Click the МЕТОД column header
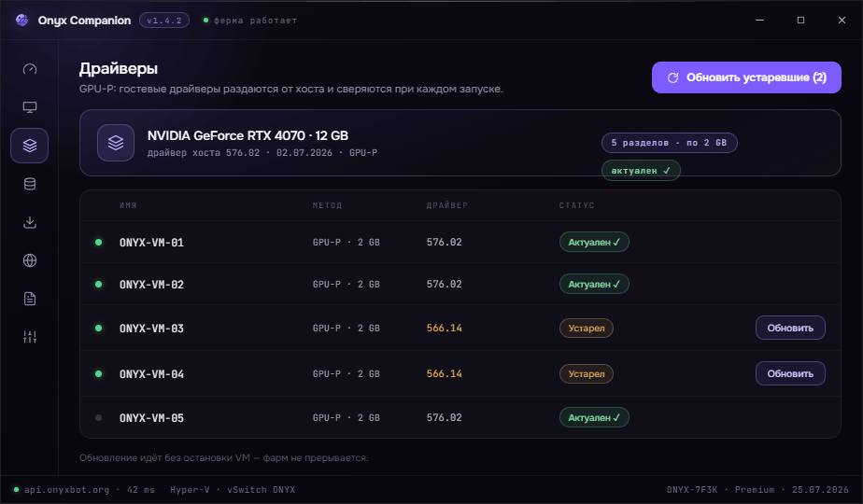863x504 pixels. click(x=327, y=205)
